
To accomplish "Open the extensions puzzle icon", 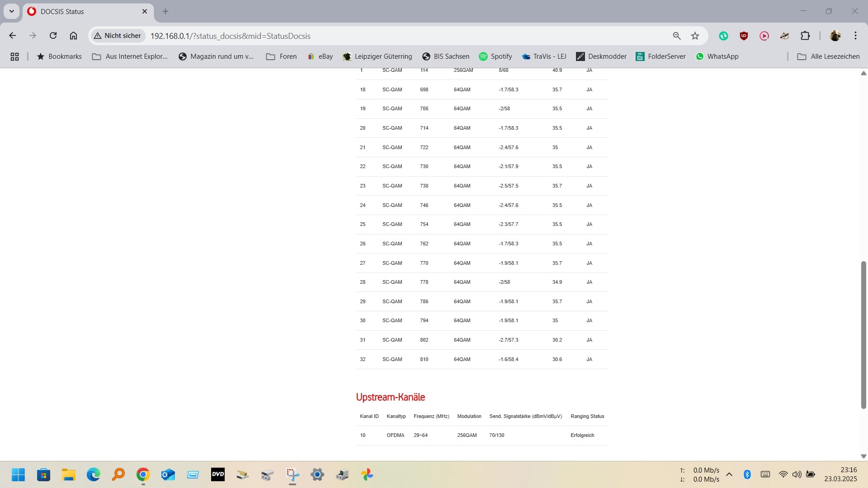I will tap(805, 36).
